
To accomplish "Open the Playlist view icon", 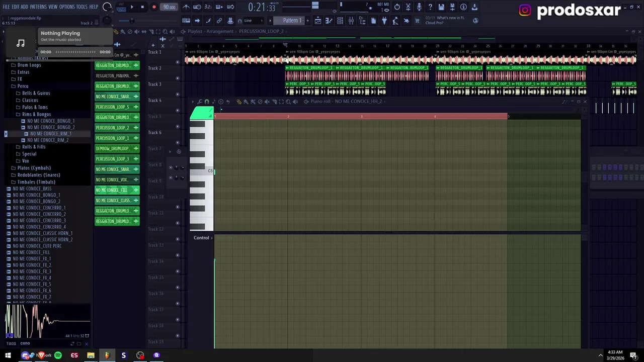I will [317, 21].
